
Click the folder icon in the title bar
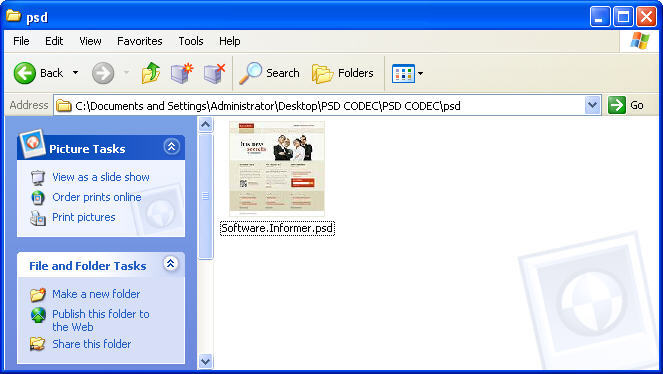(14, 16)
